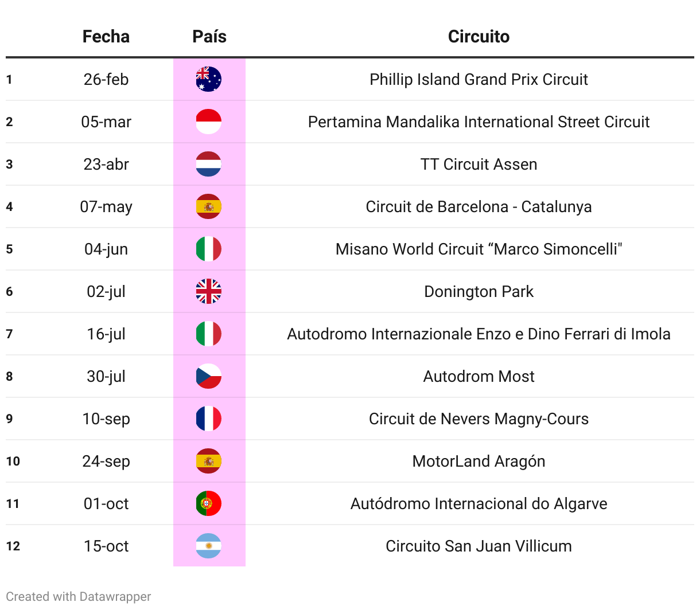Select the Czech Republic flag icon
The image size is (700, 610).
[x=209, y=376]
